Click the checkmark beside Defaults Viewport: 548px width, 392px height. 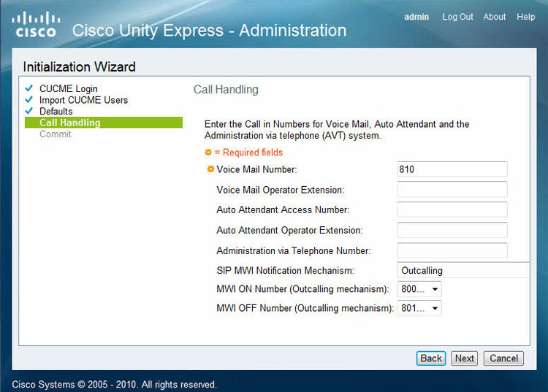pyautogui.click(x=29, y=111)
